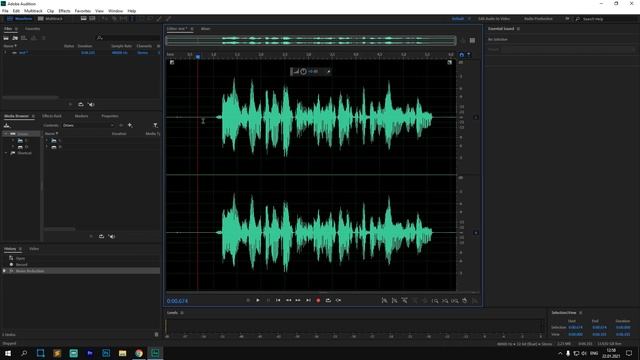Toggle Skip Selection button in transport
Image resolution: width=640 pixels, height=360 pixels.
click(x=338, y=300)
